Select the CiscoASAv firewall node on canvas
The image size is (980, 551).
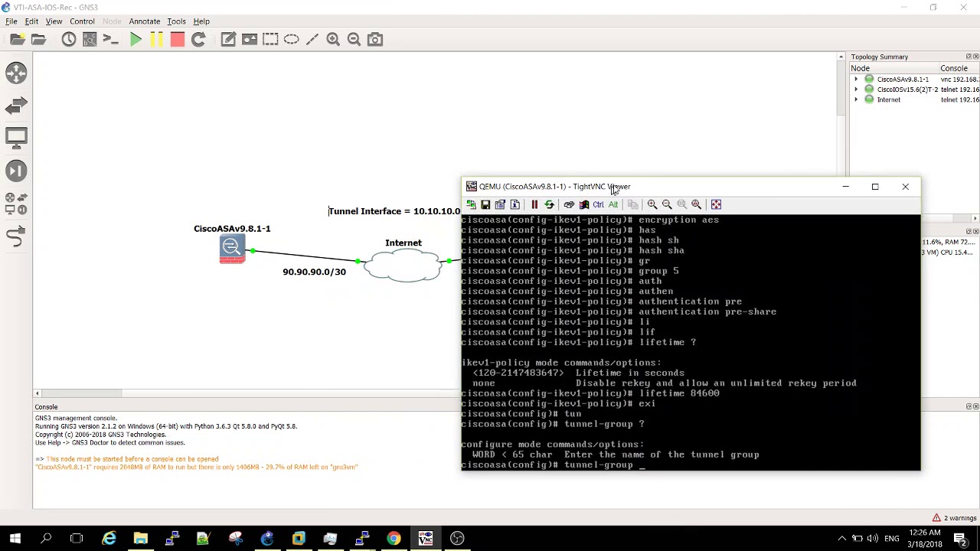232,249
